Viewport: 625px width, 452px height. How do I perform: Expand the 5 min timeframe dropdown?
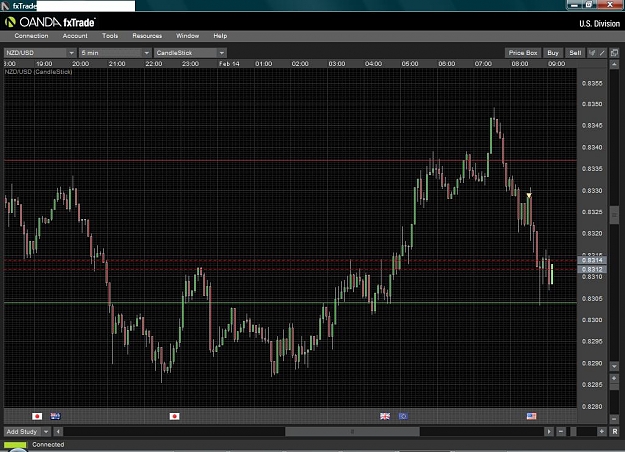147,53
